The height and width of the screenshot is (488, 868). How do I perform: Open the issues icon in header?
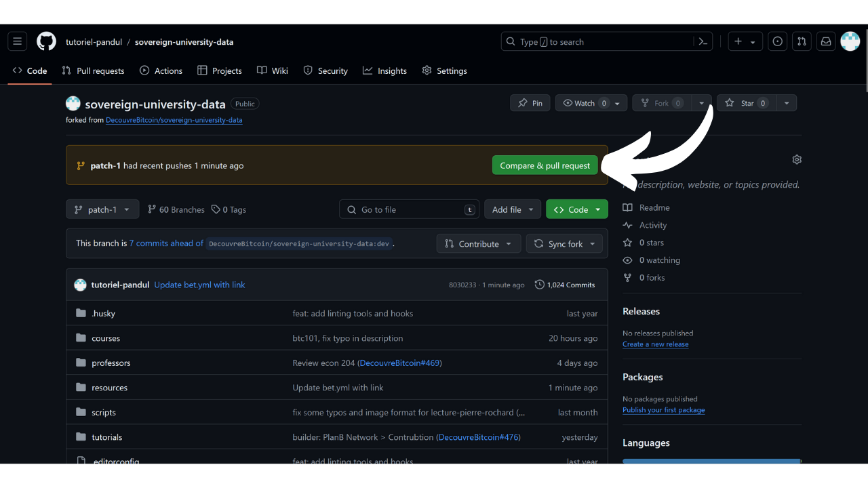(x=777, y=41)
